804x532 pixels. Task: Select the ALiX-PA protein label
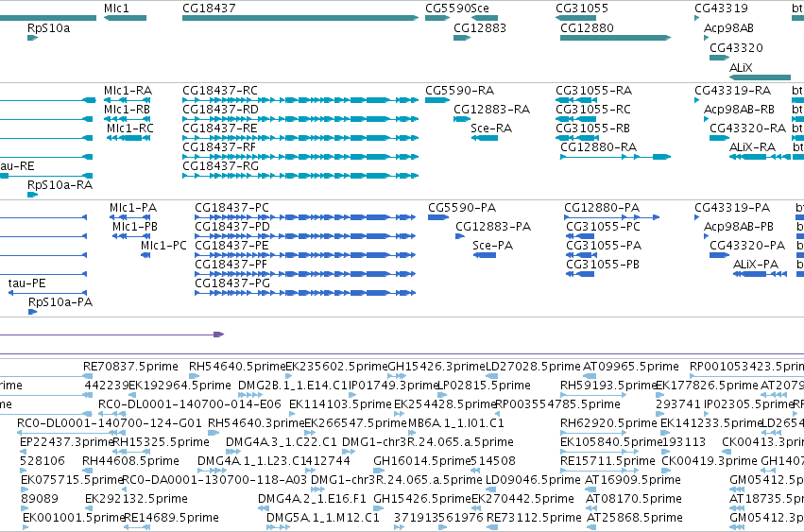(756, 265)
